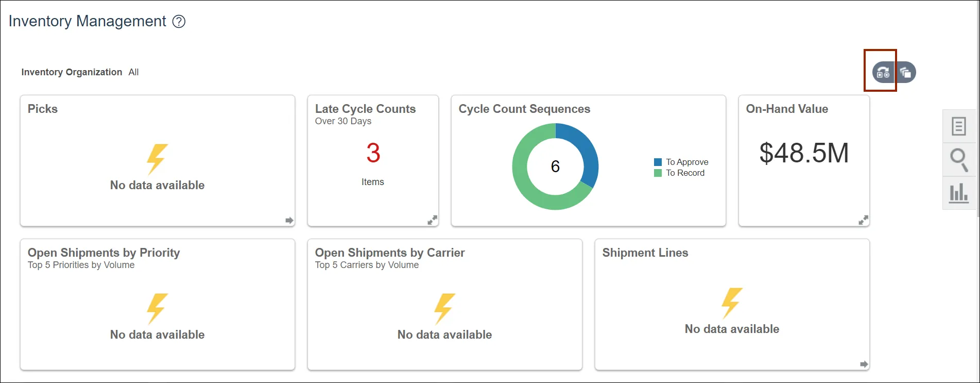
Task: Open the Inventory Management help icon
Action: click(179, 22)
